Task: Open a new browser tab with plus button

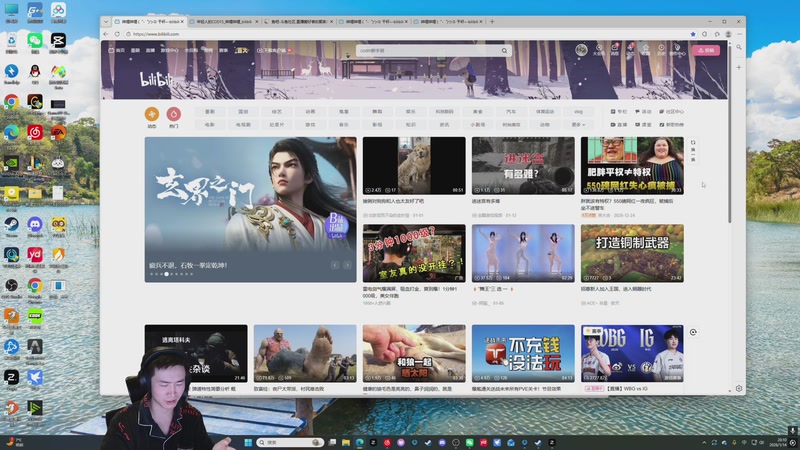Action: point(492,21)
